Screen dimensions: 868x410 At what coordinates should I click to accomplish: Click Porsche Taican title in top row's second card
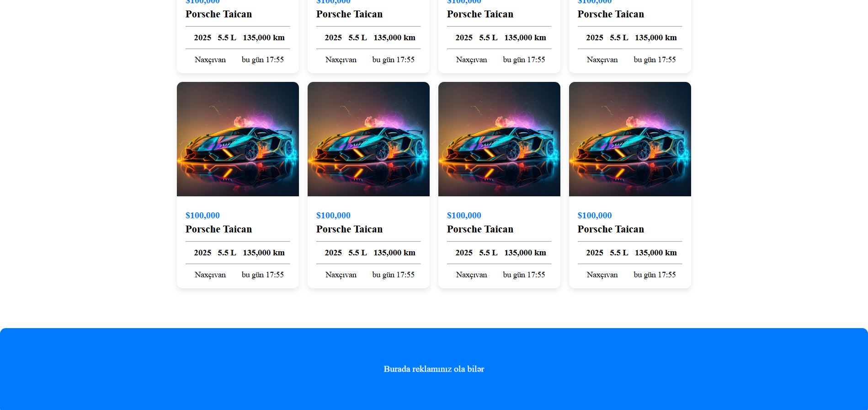coord(349,14)
